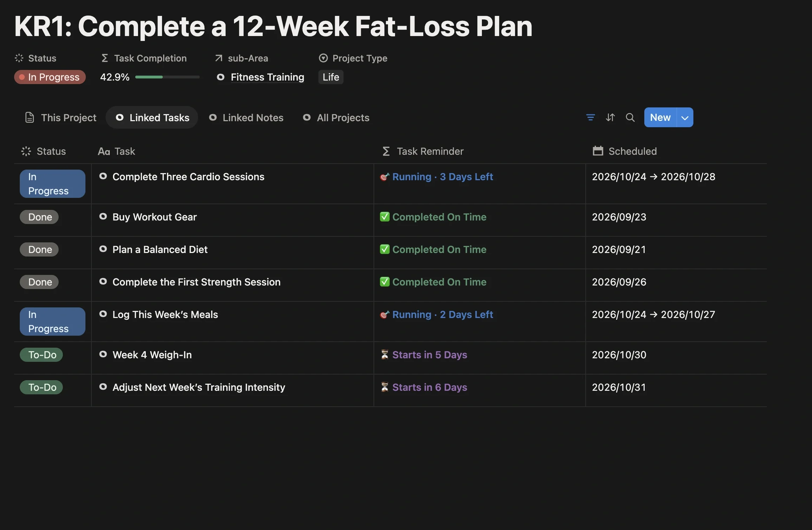Change status of Complete Three Cardio Sessions

pyautogui.click(x=52, y=184)
